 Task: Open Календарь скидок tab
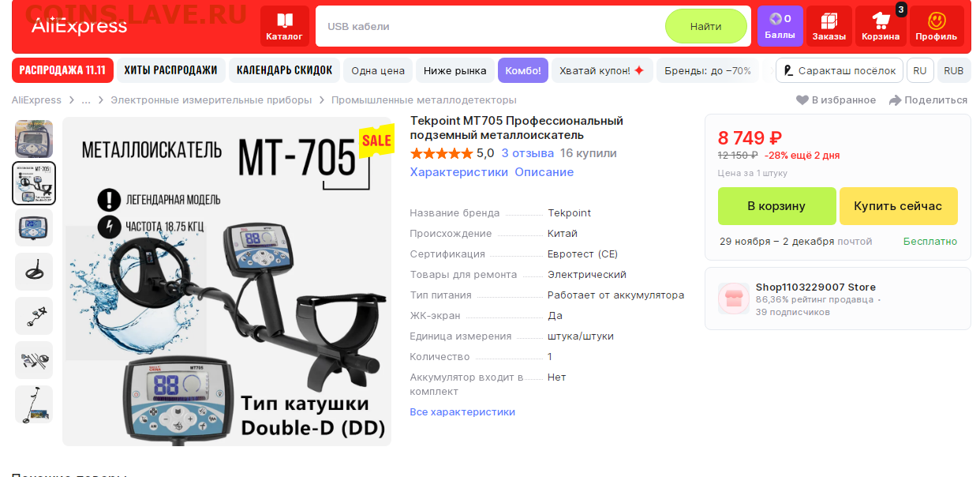(284, 70)
